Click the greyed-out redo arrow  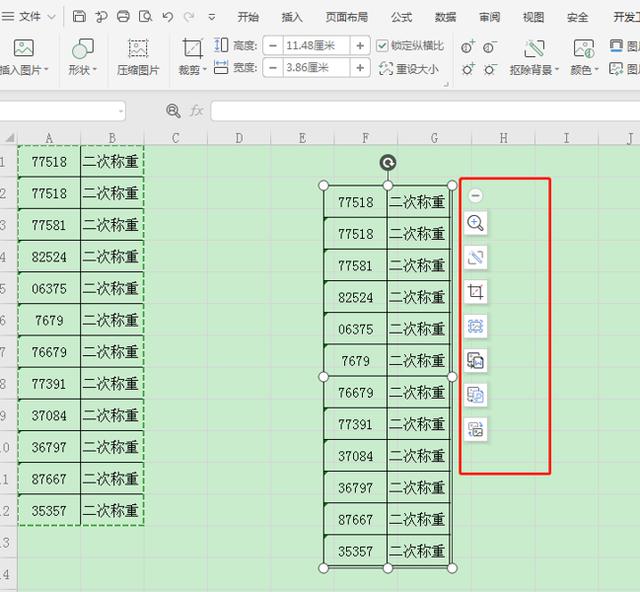click(x=189, y=16)
